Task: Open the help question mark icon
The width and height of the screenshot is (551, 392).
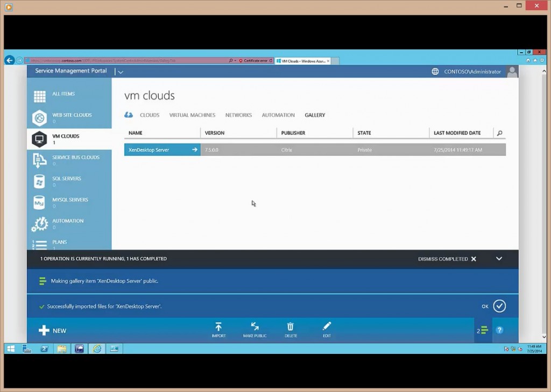Action: tap(499, 330)
